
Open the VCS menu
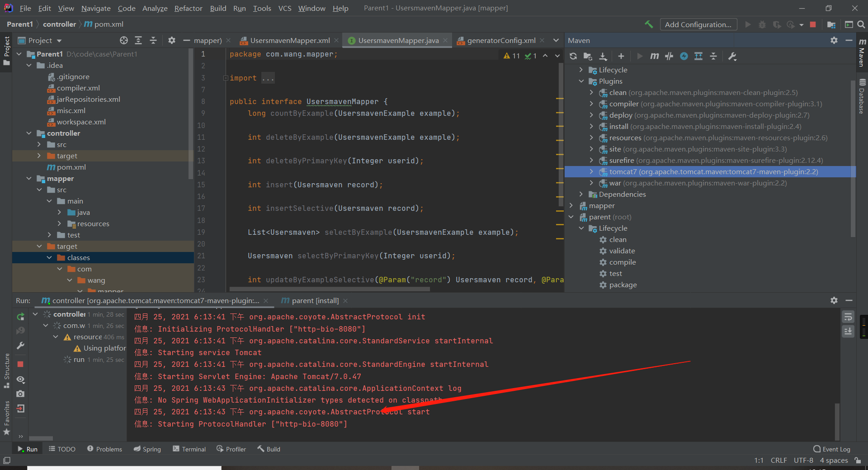pyautogui.click(x=285, y=8)
